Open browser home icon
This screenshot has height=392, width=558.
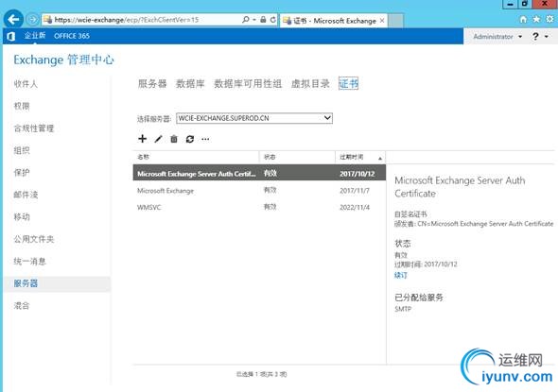(523, 20)
